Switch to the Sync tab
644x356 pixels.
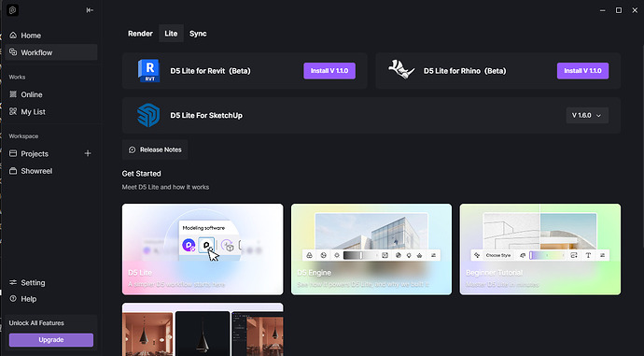pos(198,34)
